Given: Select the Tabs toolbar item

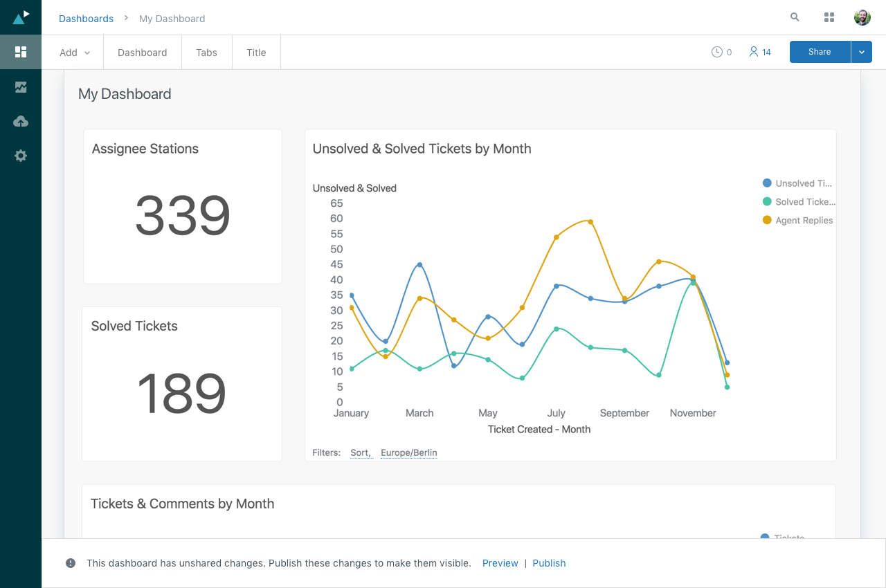Looking at the screenshot, I should coord(206,53).
